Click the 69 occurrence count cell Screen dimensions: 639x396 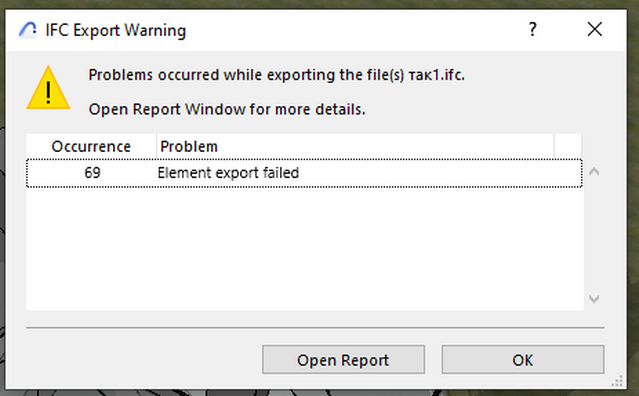[x=93, y=173]
